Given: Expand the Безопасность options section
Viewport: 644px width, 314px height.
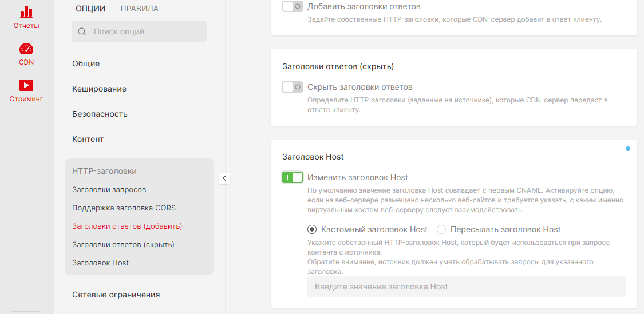Looking at the screenshot, I should 100,114.
